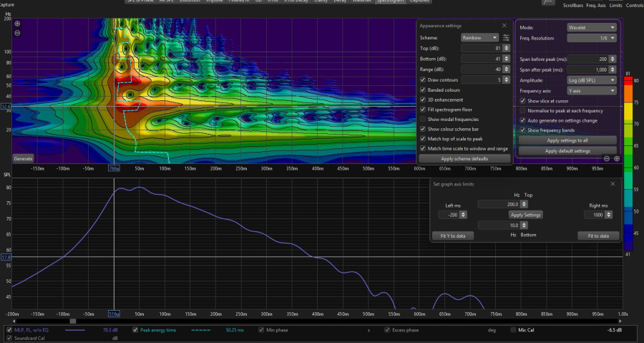Adjust the Span after peak spinner
Screen dimensions: 644x343
[x=613, y=70]
